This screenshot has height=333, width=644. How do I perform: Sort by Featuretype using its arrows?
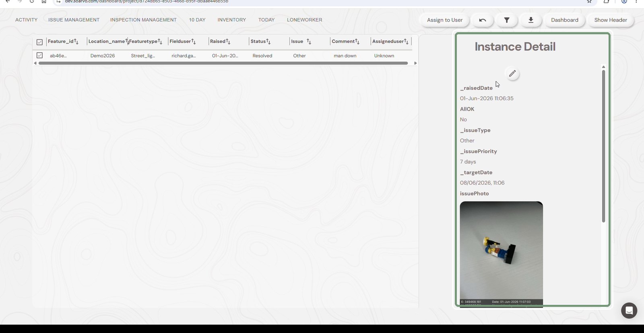(x=160, y=41)
